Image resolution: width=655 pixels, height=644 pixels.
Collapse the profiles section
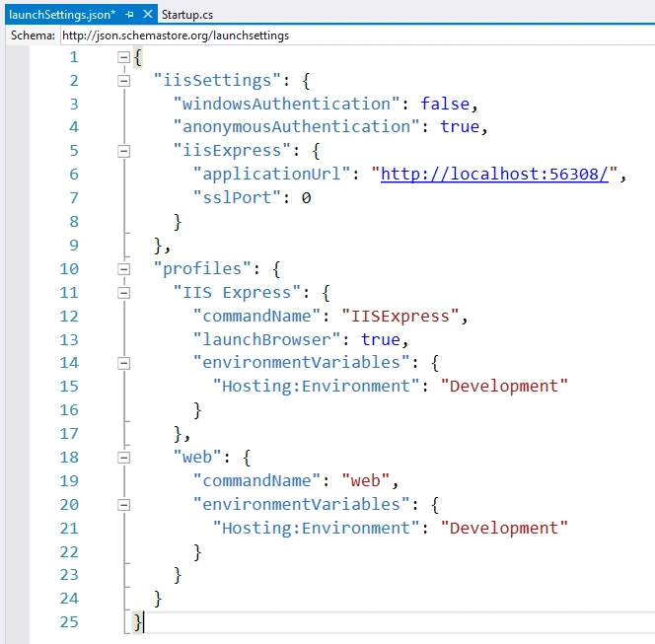[x=123, y=269]
